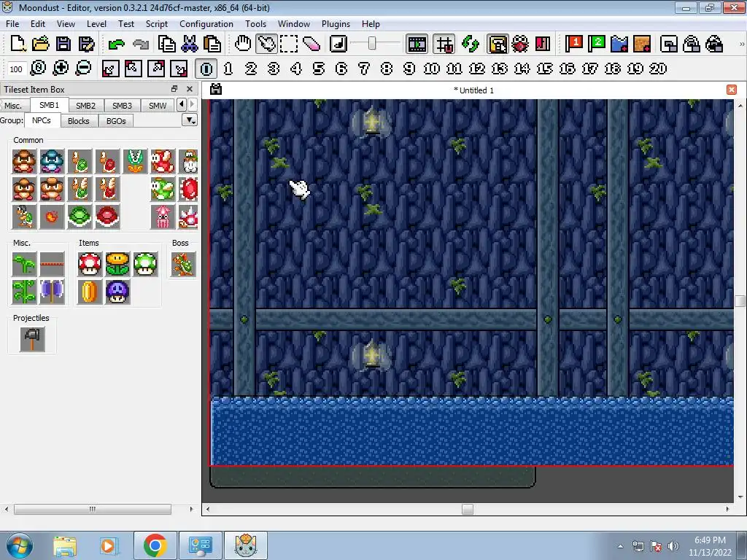
Task: Go to top-left corner of section
Action: click(x=133, y=69)
